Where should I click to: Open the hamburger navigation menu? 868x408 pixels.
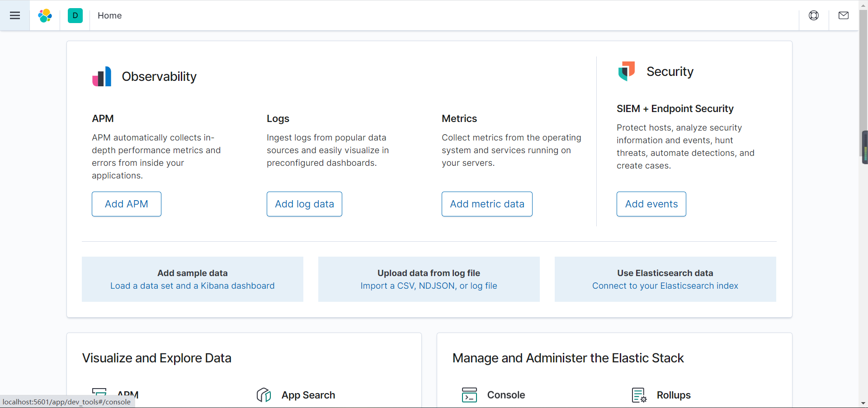(15, 15)
